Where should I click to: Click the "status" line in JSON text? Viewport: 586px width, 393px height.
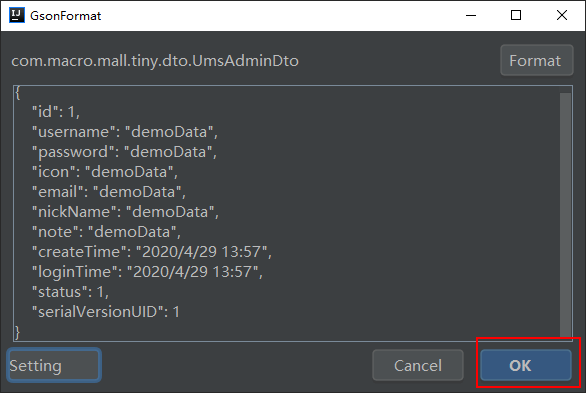tap(70, 292)
